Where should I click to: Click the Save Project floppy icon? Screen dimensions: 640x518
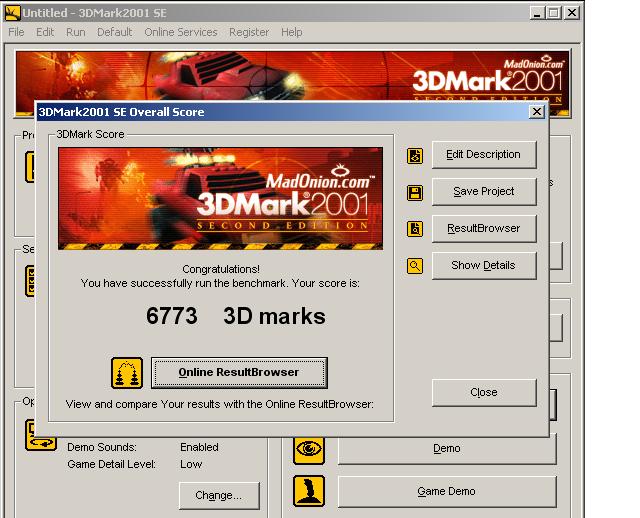[415, 193]
